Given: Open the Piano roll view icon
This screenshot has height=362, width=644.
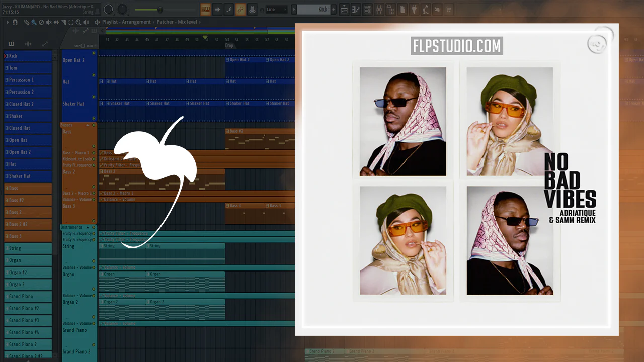Looking at the screenshot, I should (356, 9).
